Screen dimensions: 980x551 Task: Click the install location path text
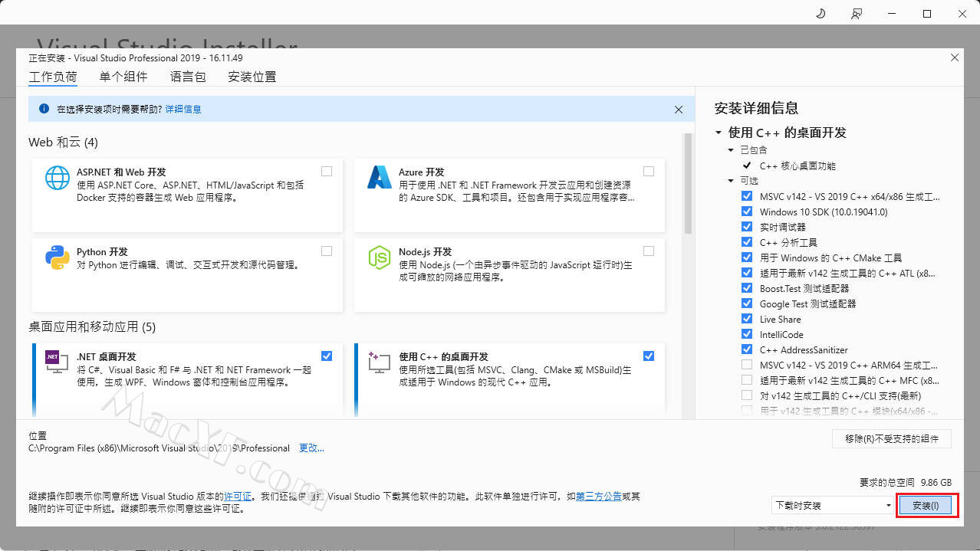(x=159, y=448)
